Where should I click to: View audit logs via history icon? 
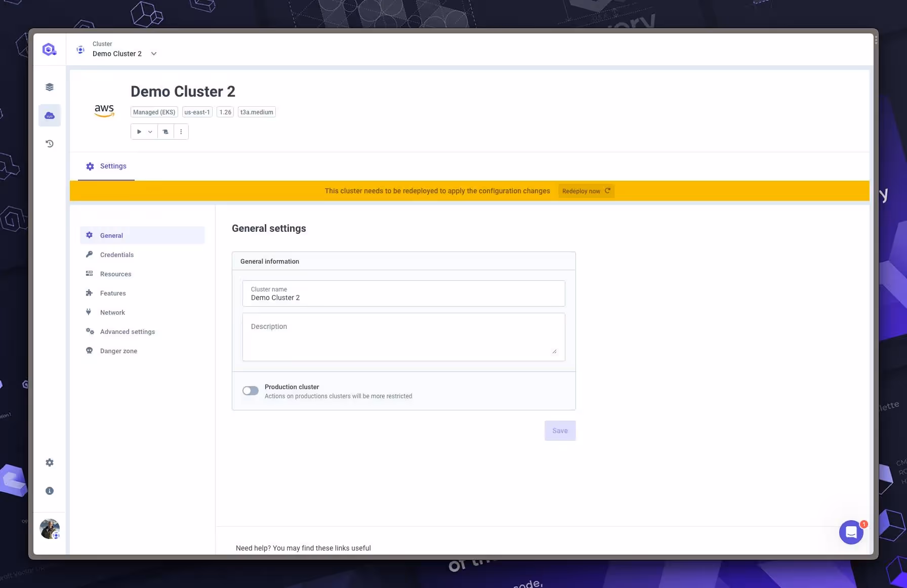point(49,143)
